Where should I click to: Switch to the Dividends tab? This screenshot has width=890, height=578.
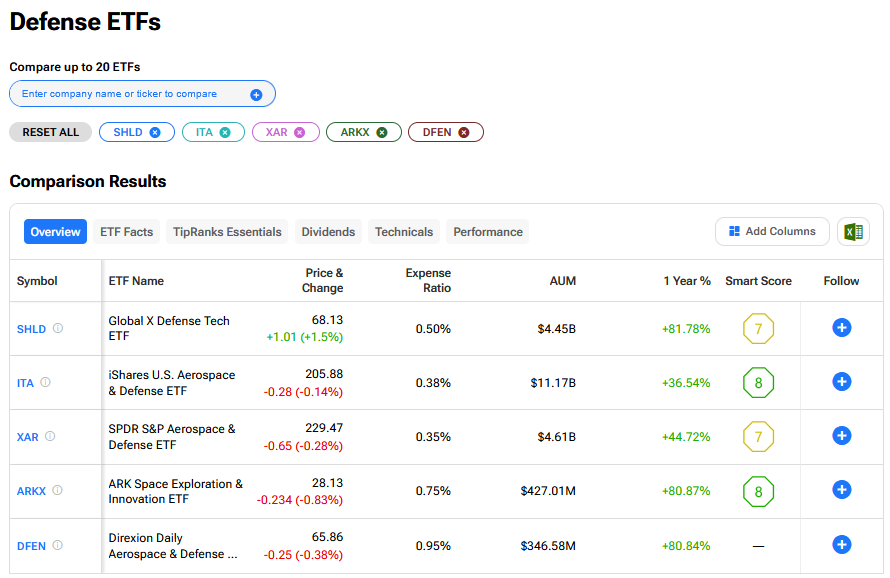(328, 232)
